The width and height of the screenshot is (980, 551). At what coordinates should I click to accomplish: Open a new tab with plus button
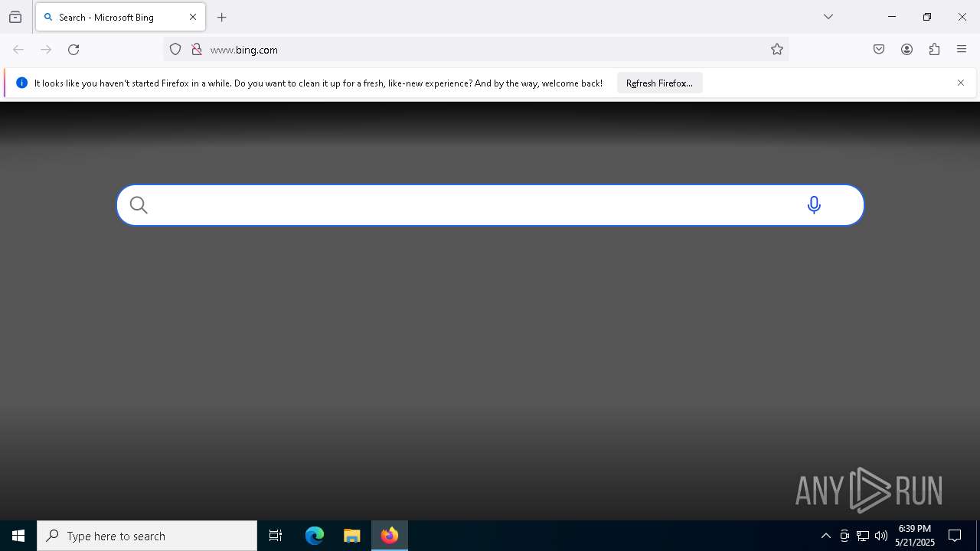pos(222,17)
